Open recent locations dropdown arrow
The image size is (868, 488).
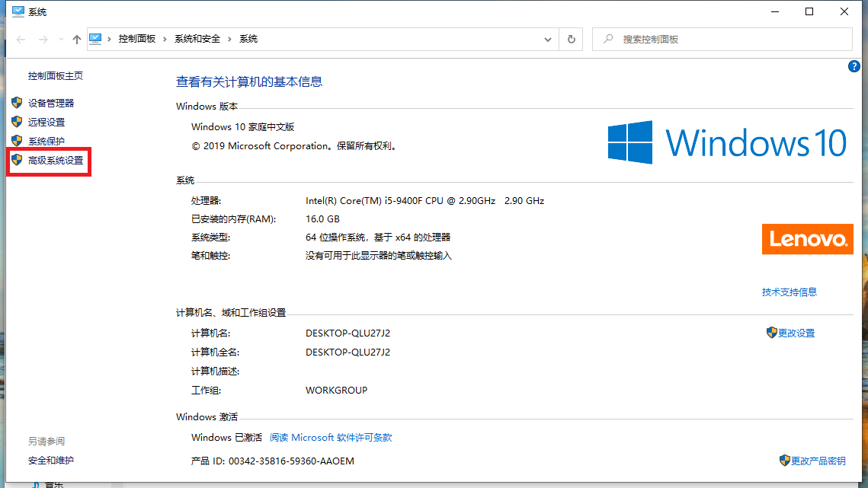coord(61,40)
